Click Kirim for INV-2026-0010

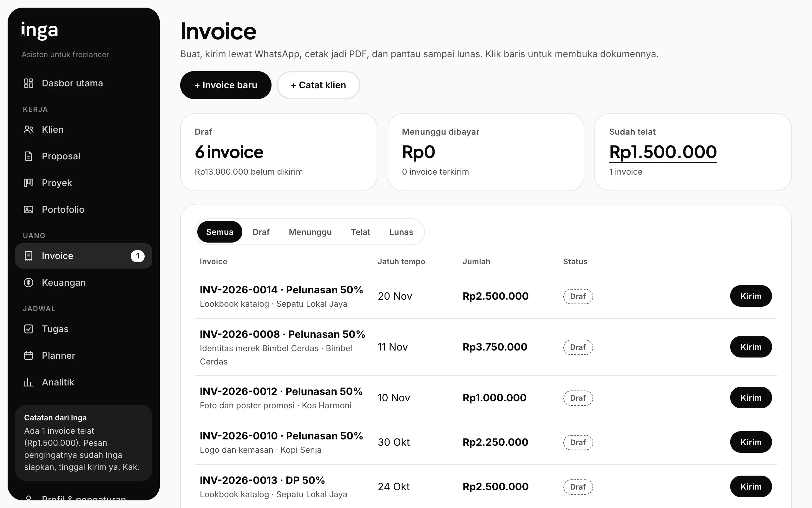(751, 442)
